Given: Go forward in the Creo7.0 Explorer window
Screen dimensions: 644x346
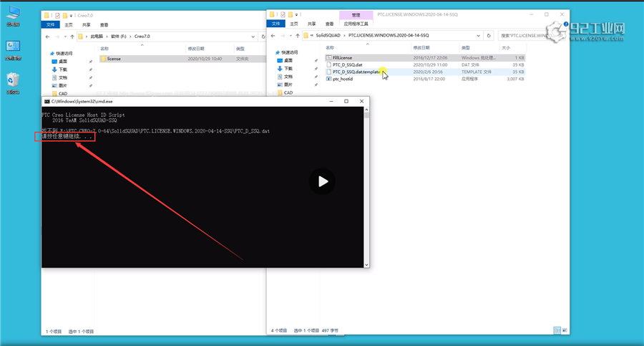Looking at the screenshot, I should click(x=57, y=37).
